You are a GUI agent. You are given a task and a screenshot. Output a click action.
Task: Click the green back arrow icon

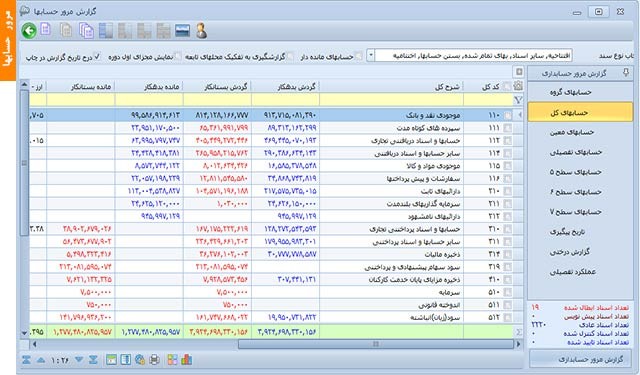point(29,31)
